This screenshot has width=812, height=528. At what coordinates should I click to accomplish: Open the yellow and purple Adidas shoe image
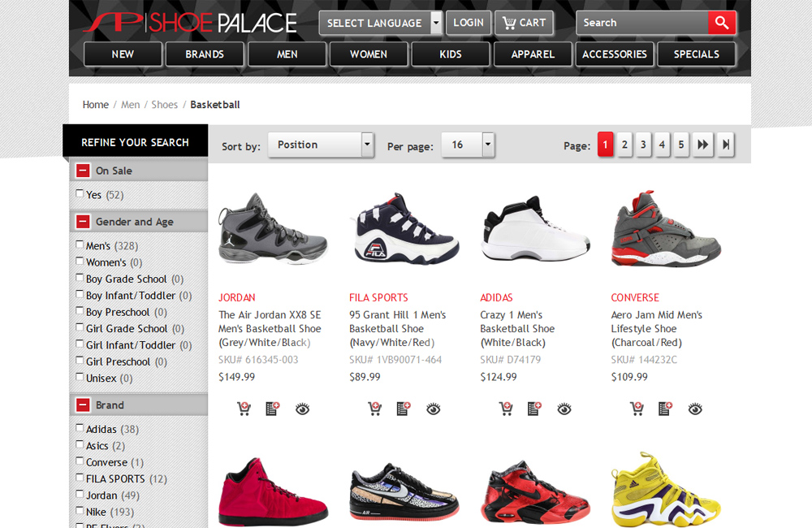tap(666, 489)
